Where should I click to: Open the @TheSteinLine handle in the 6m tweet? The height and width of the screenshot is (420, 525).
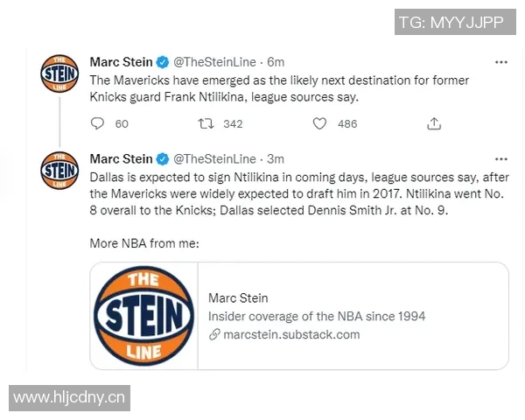tap(214, 62)
